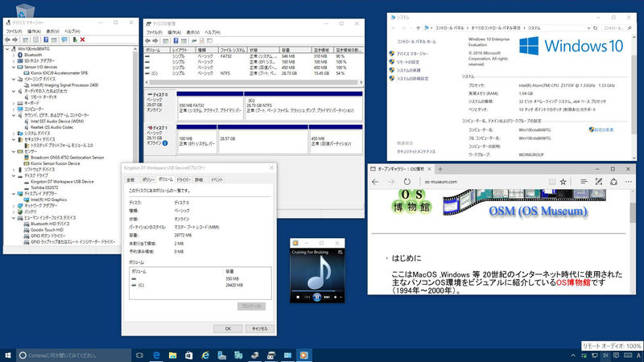Viewport: 644px width, 362px height.
Task: Open the Help menu in Device Manager
Action: [72, 31]
